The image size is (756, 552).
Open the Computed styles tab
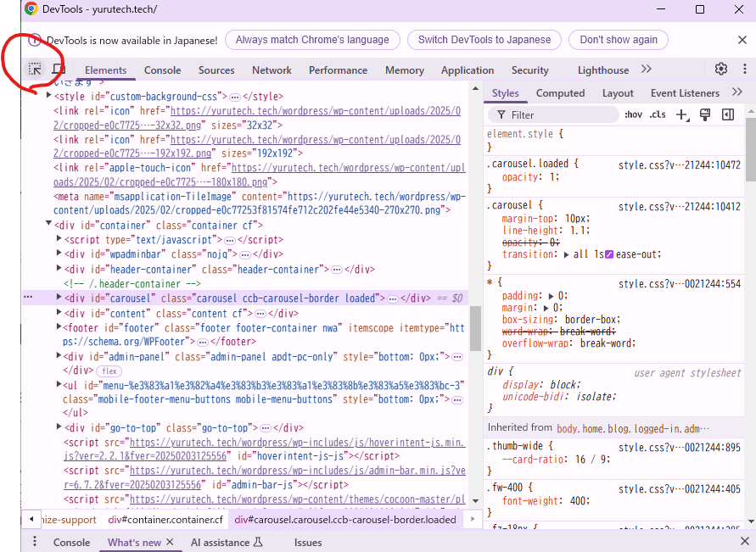click(560, 93)
